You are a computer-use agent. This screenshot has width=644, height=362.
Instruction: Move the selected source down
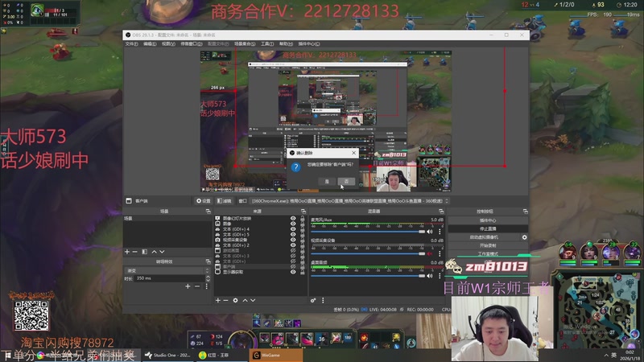click(253, 300)
